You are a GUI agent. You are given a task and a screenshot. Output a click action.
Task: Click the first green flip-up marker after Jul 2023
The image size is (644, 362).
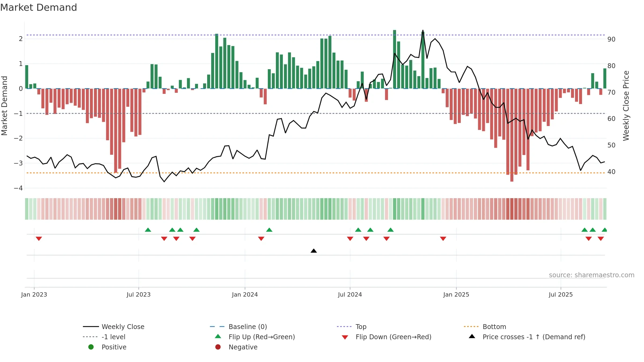click(x=148, y=230)
